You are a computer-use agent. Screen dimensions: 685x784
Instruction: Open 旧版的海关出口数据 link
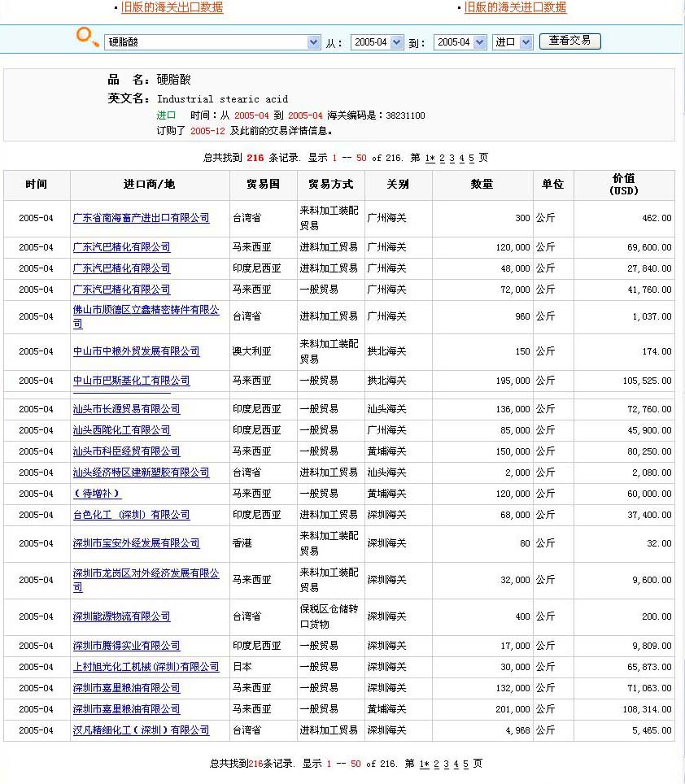point(172,7)
